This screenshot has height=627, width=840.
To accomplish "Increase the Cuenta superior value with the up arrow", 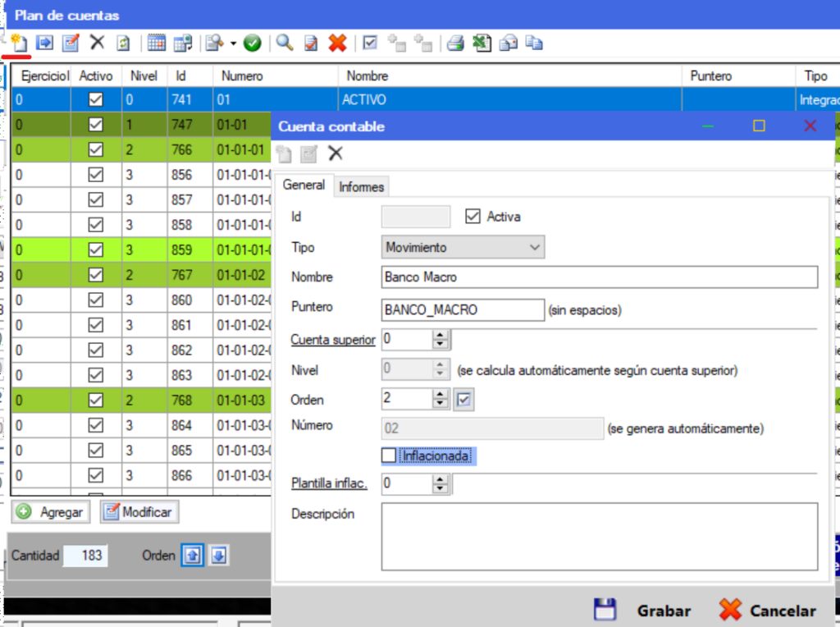I will 440,334.
